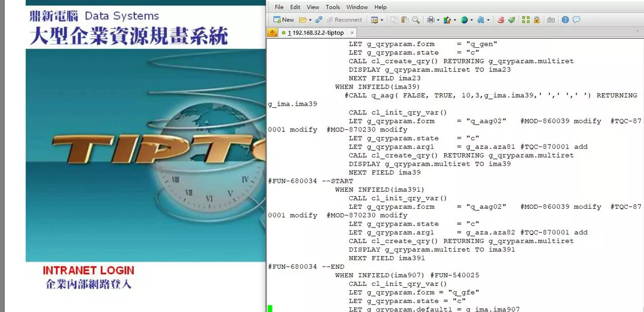The image size is (644, 312).
Task: Open the globe network icon
Action: tap(464, 20)
